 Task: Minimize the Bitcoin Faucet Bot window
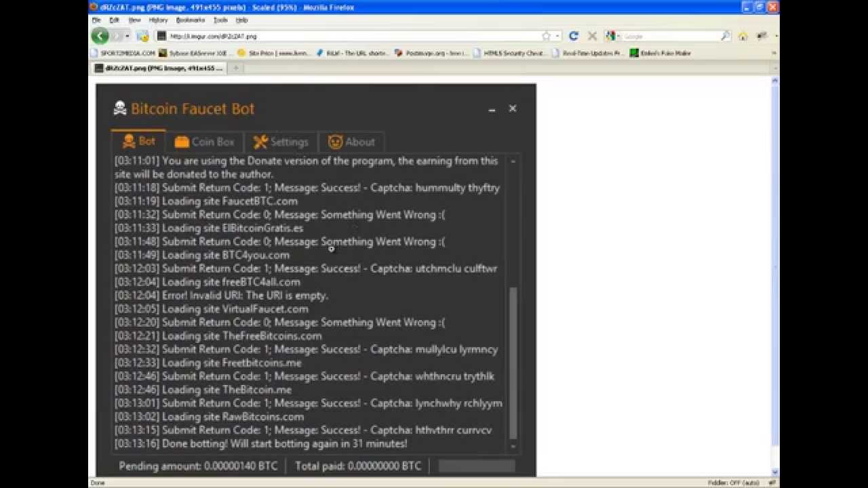(492, 109)
